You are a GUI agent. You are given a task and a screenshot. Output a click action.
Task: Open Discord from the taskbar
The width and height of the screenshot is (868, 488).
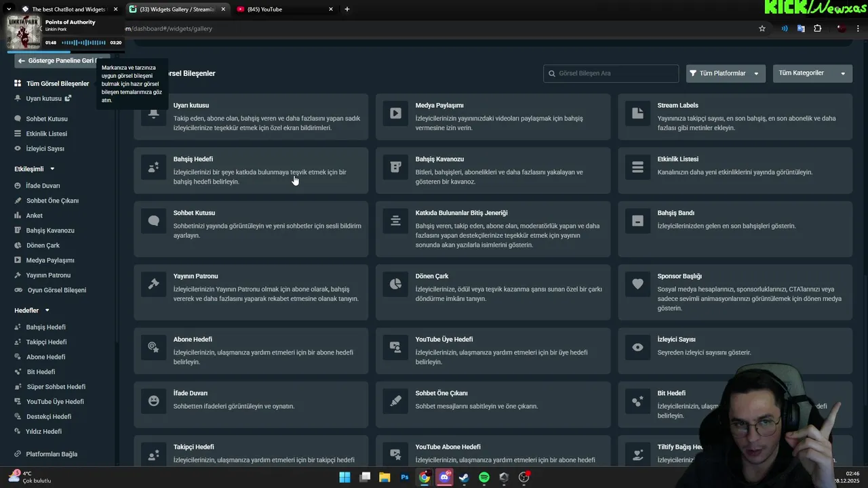tap(444, 477)
